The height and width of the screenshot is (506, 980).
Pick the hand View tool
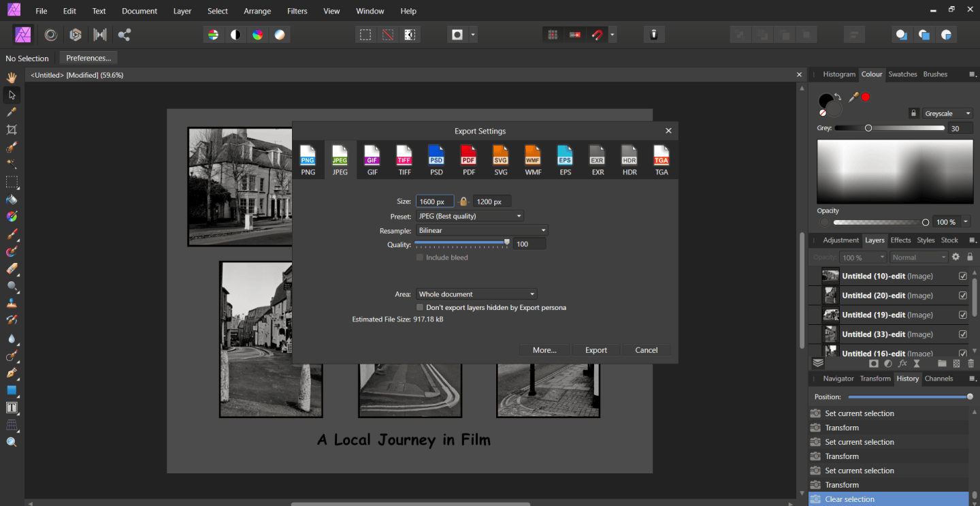click(x=12, y=78)
